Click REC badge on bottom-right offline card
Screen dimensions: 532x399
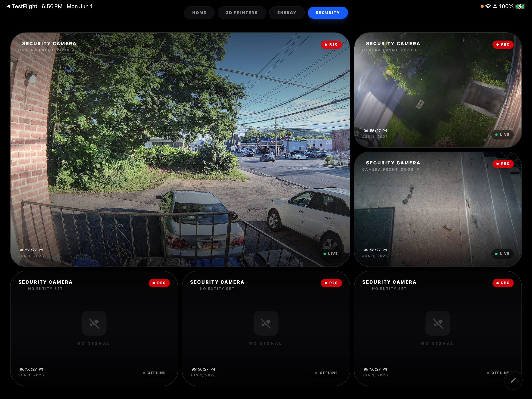(x=503, y=283)
